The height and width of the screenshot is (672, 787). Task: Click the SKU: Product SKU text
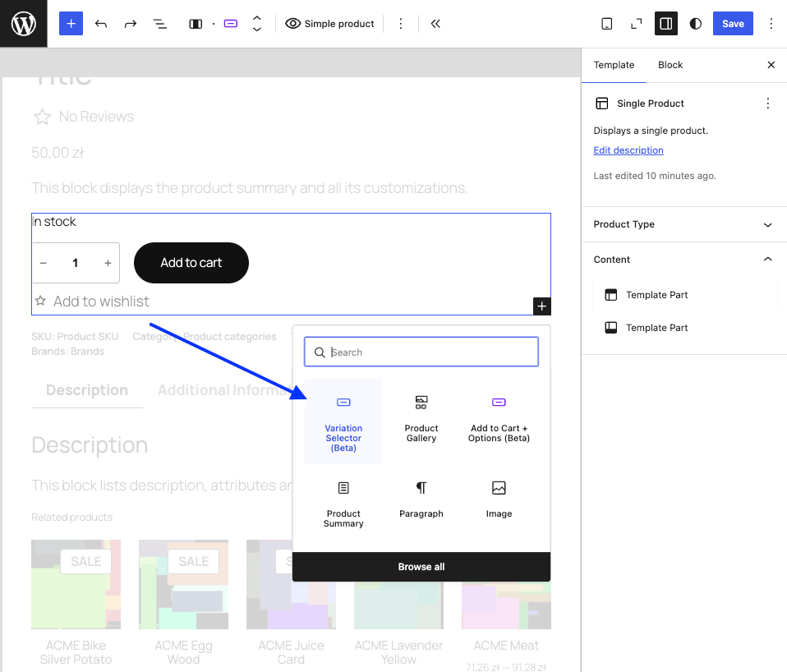[75, 336]
